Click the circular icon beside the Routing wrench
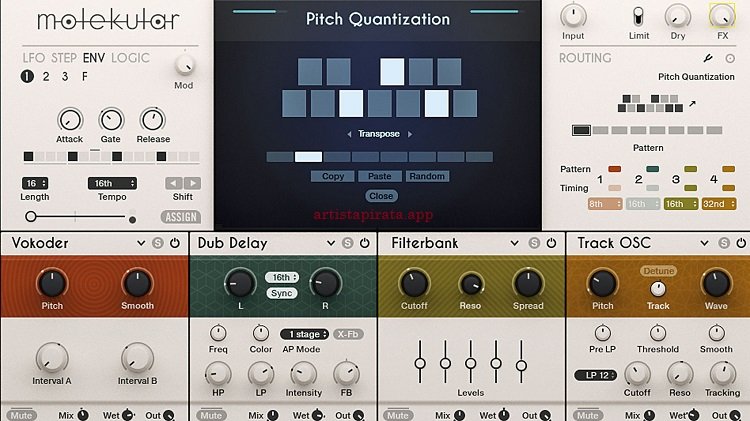This screenshot has width=750, height=421. coord(730,58)
